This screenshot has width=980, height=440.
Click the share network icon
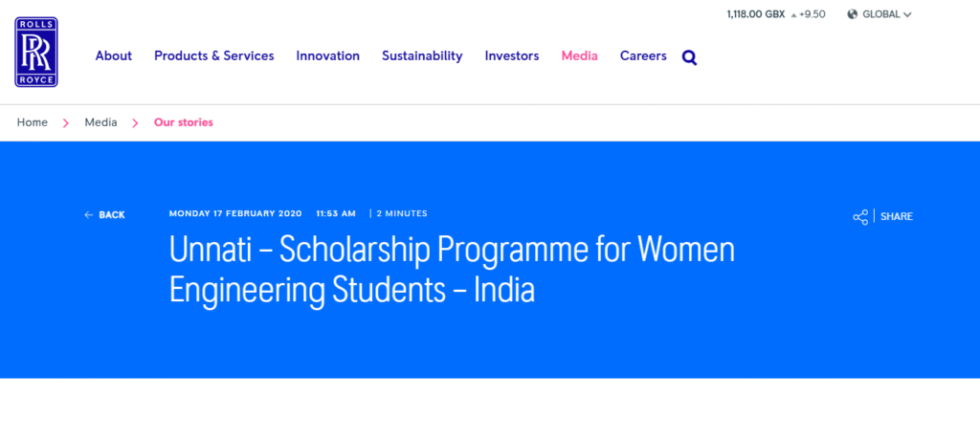859,216
